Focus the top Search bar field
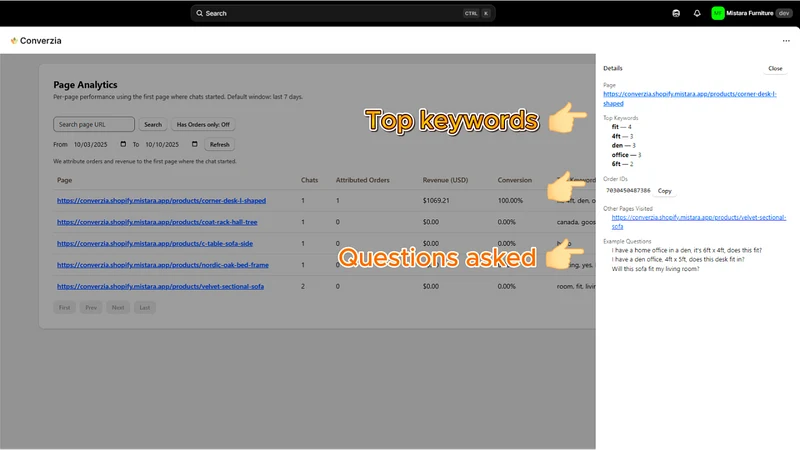The width and height of the screenshot is (800, 450). pos(342,13)
